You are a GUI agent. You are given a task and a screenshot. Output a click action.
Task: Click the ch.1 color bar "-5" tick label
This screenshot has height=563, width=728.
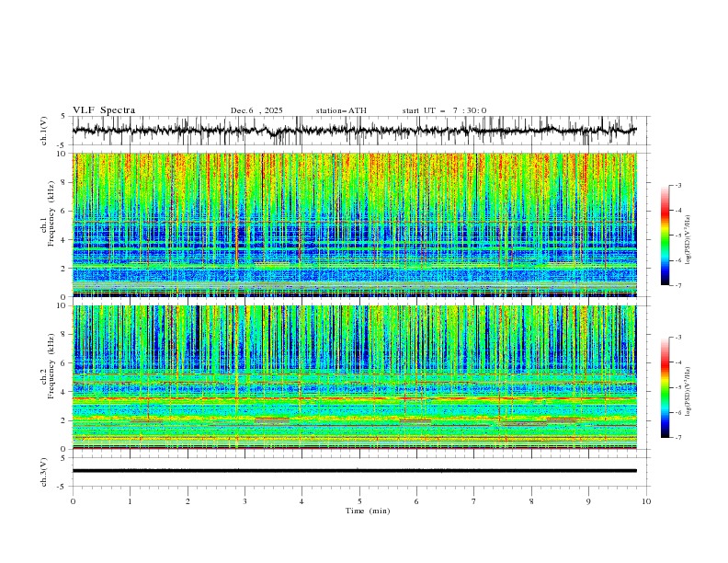click(x=677, y=236)
